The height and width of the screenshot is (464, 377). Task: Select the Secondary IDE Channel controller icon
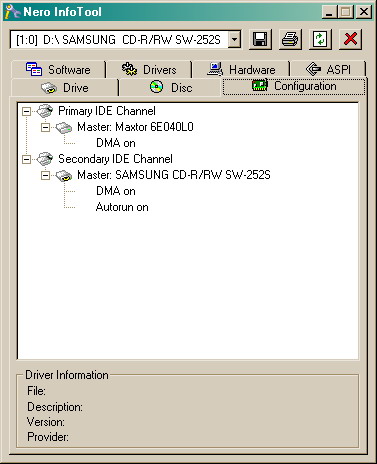[x=45, y=159]
